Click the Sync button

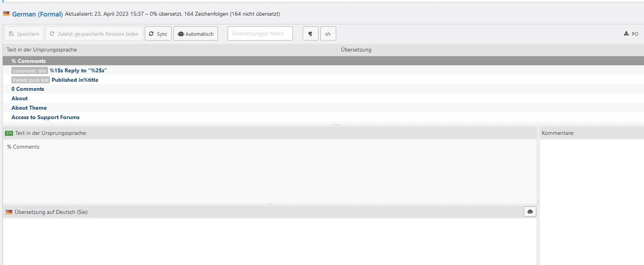158,34
